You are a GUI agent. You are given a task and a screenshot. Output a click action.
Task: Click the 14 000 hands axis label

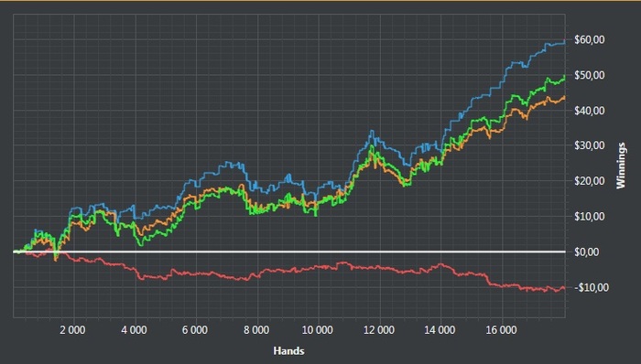[440, 329]
